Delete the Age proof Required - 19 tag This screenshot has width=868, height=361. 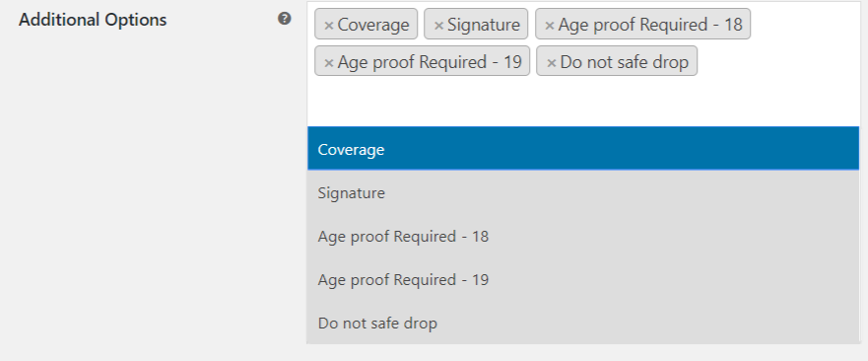(x=328, y=63)
